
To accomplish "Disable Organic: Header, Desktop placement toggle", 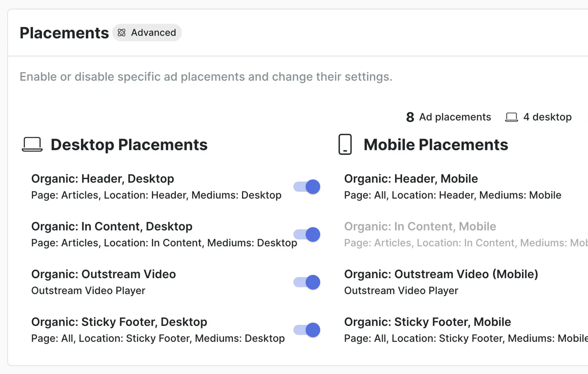I will point(307,187).
